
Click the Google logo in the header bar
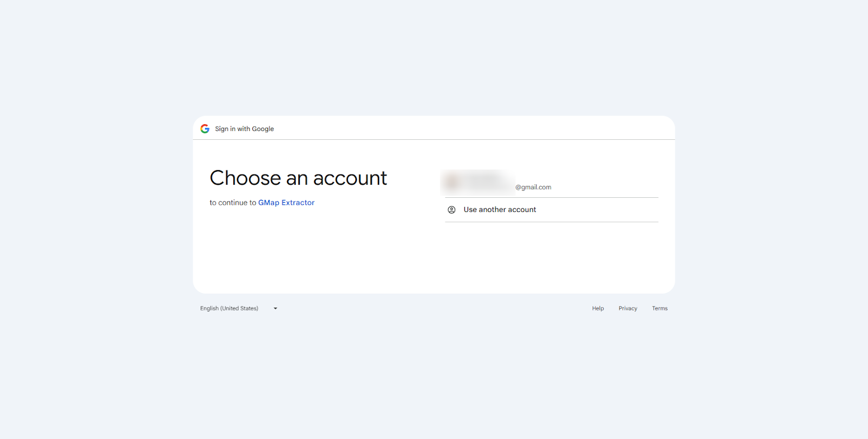pos(205,128)
